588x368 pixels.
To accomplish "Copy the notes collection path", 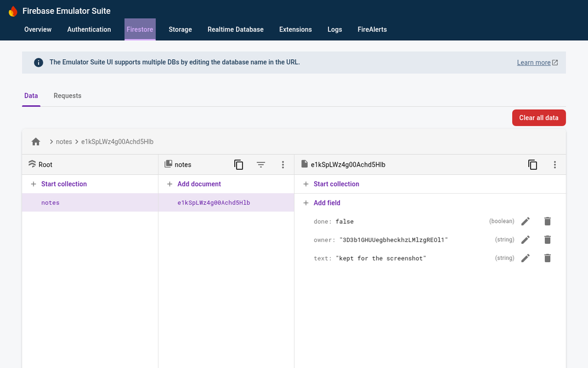I will [x=238, y=164].
